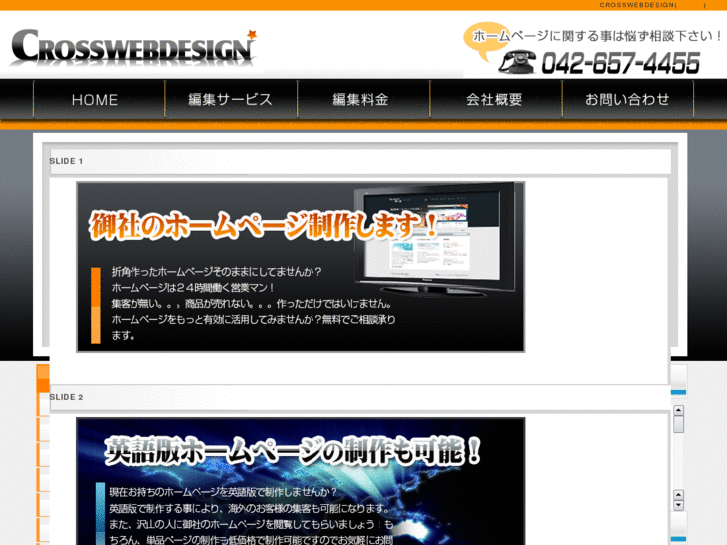This screenshot has height=545, width=727.
Task: Click the up arrow atop the right scrollbar
Action: point(678,410)
